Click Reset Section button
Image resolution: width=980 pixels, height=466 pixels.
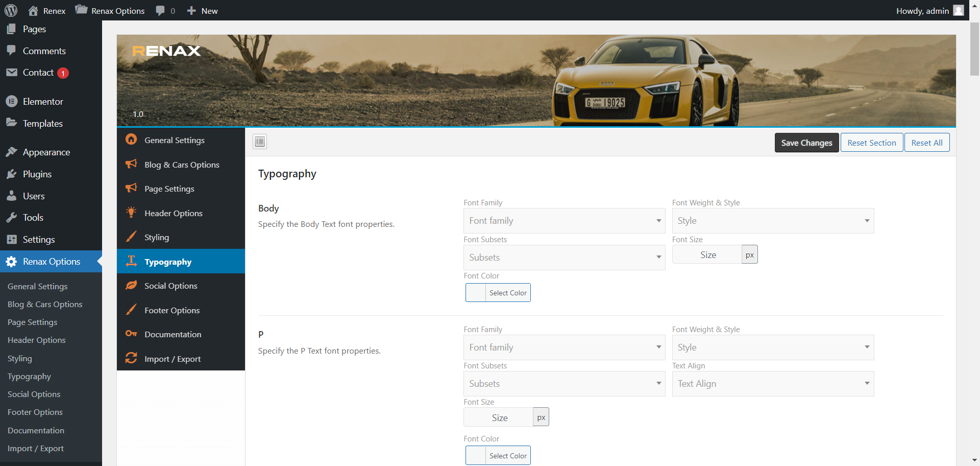pyautogui.click(x=872, y=143)
